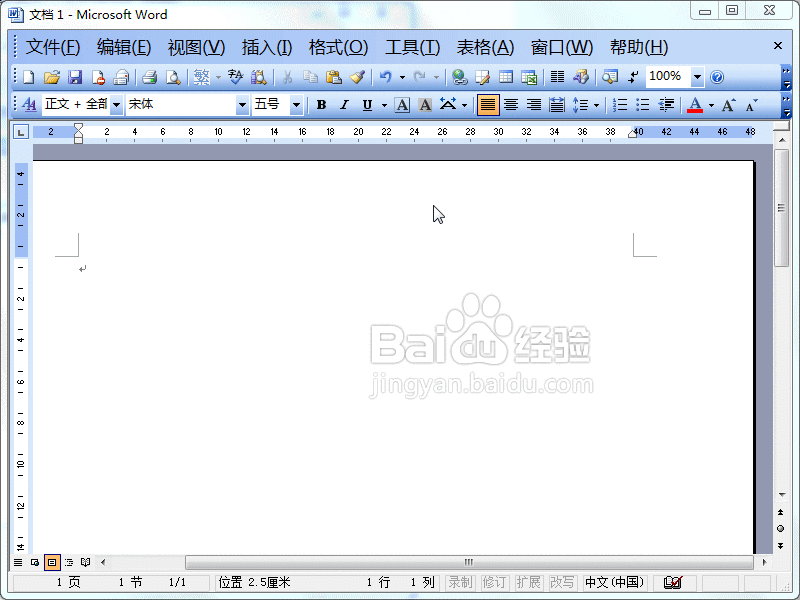
Task: Open the 表格(A) menu
Action: pos(485,47)
